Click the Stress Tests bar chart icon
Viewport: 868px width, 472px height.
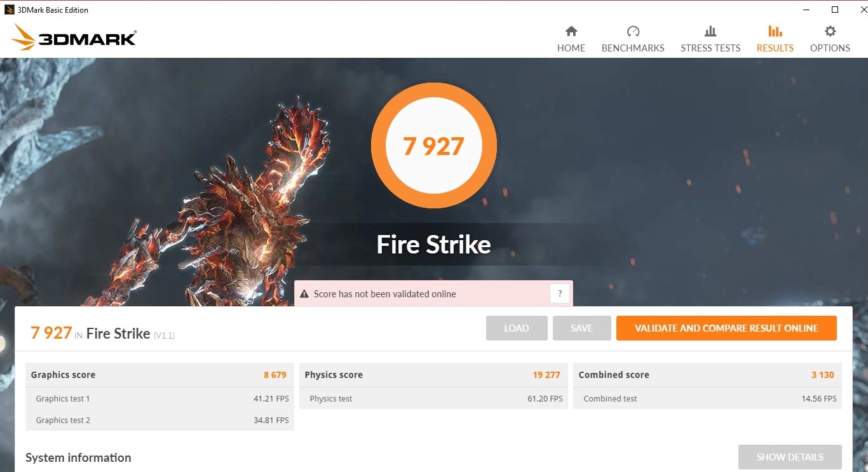(710, 31)
